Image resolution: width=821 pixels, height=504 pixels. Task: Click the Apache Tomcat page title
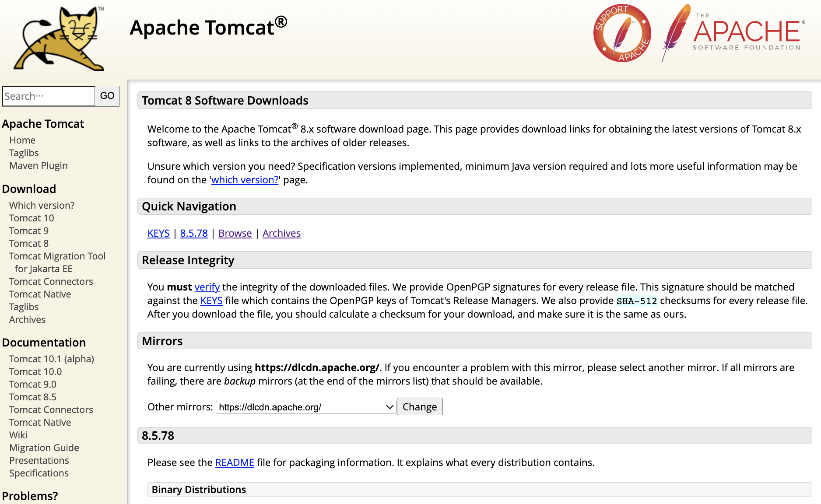(208, 27)
